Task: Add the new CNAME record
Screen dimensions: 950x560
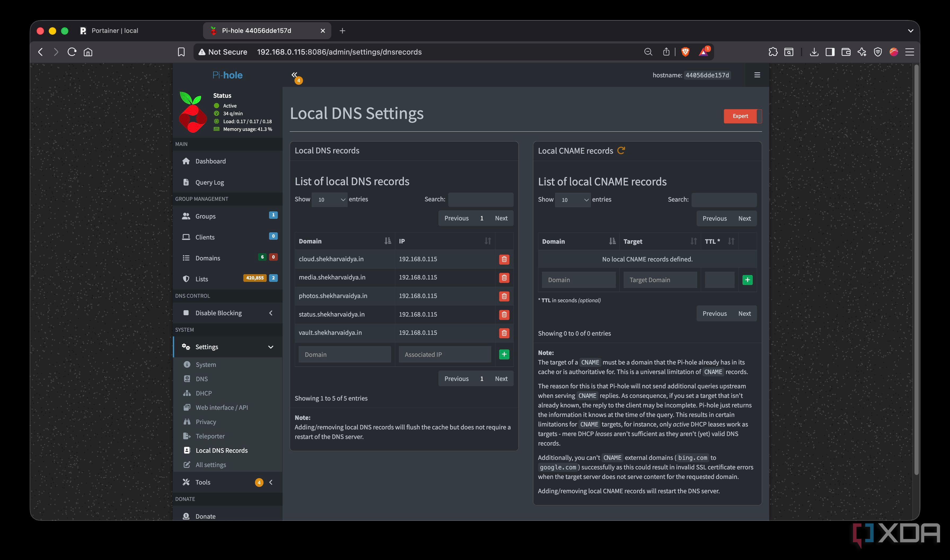Action: pos(747,280)
